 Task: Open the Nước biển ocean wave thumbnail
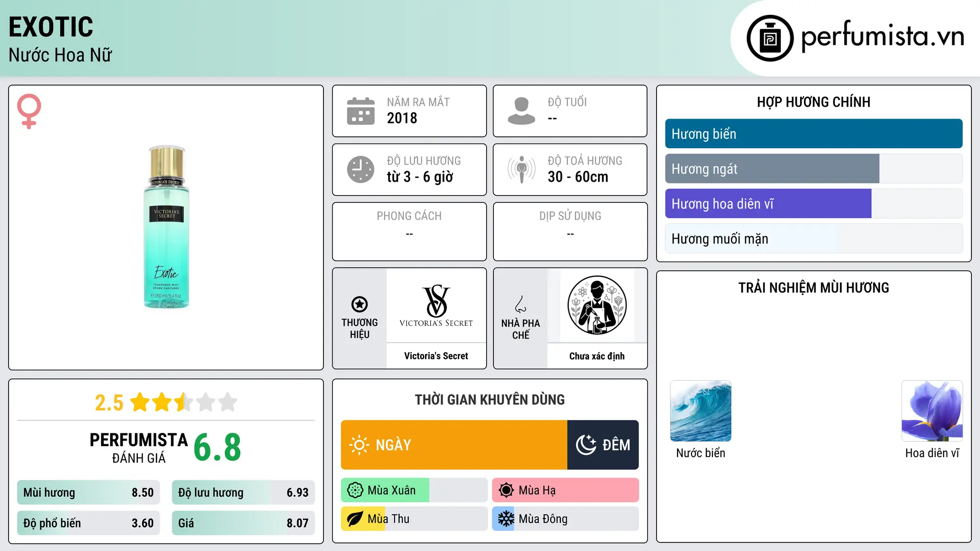701,411
